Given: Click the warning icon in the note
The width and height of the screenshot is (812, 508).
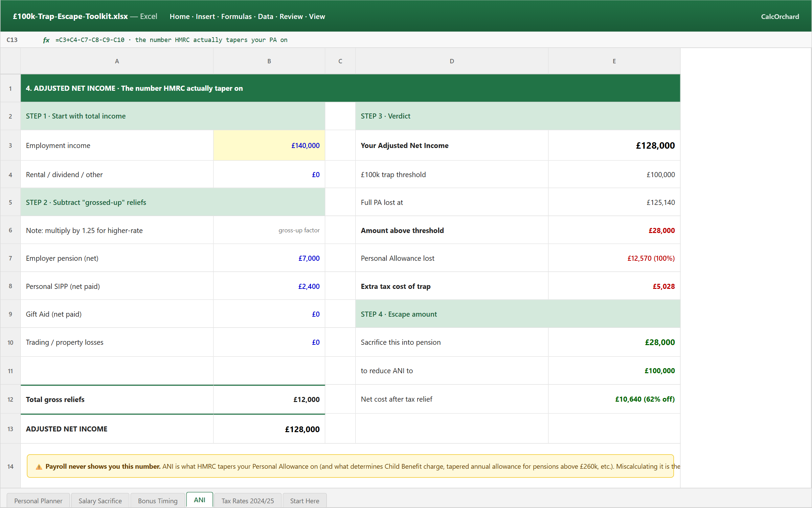Looking at the screenshot, I should pyautogui.click(x=39, y=467).
